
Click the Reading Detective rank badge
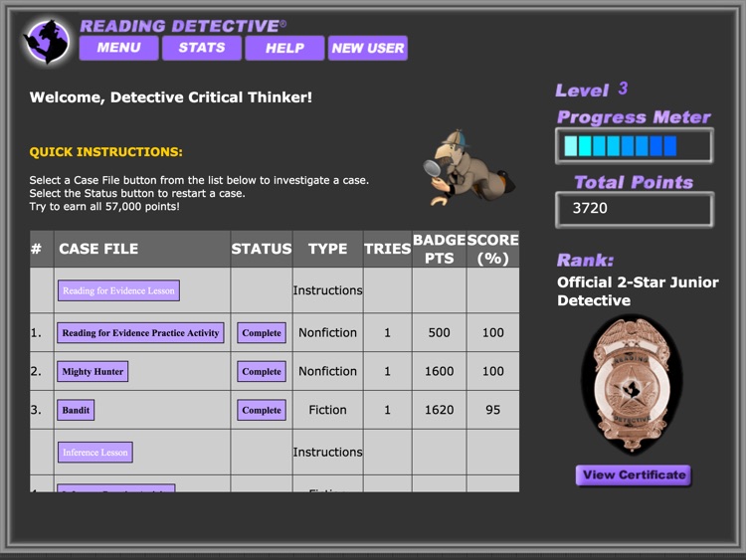[x=632, y=384]
